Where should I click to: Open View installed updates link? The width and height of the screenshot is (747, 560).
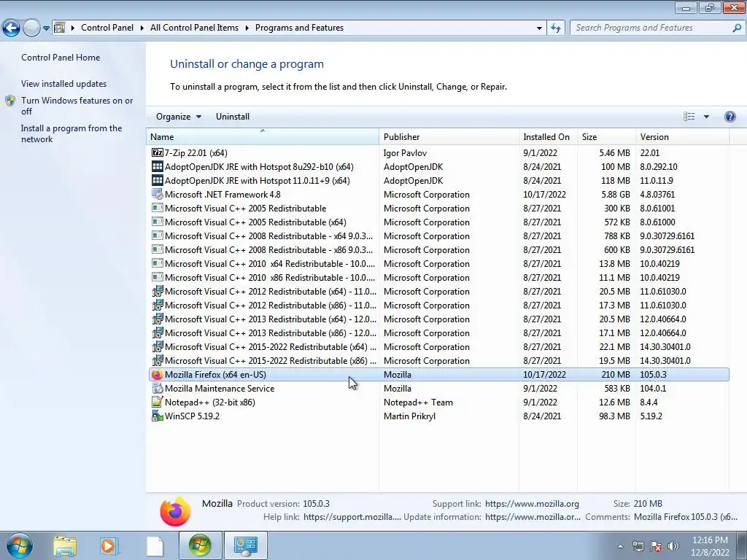tap(64, 84)
